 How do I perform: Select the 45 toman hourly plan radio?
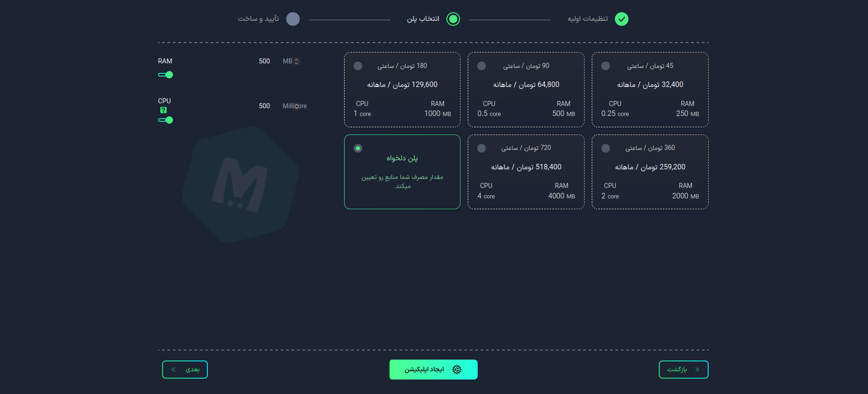pyautogui.click(x=605, y=66)
